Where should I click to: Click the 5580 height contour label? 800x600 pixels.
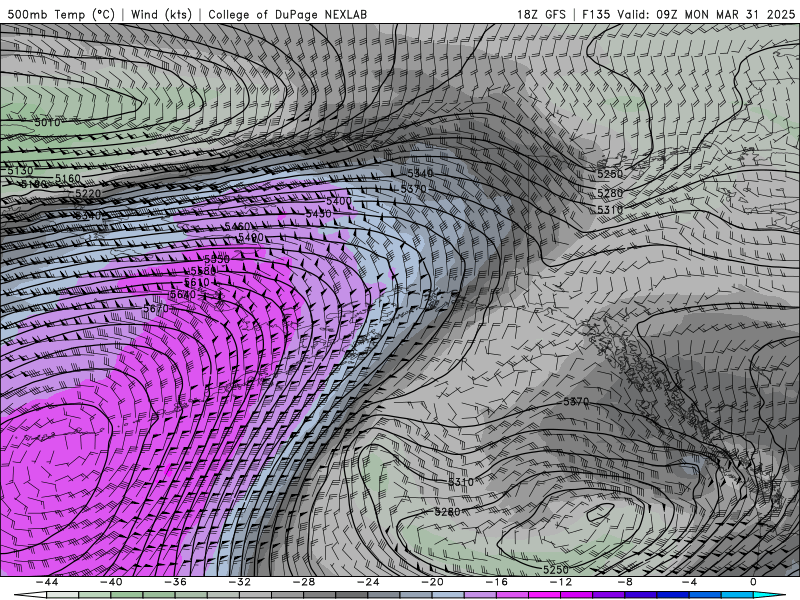(203, 271)
